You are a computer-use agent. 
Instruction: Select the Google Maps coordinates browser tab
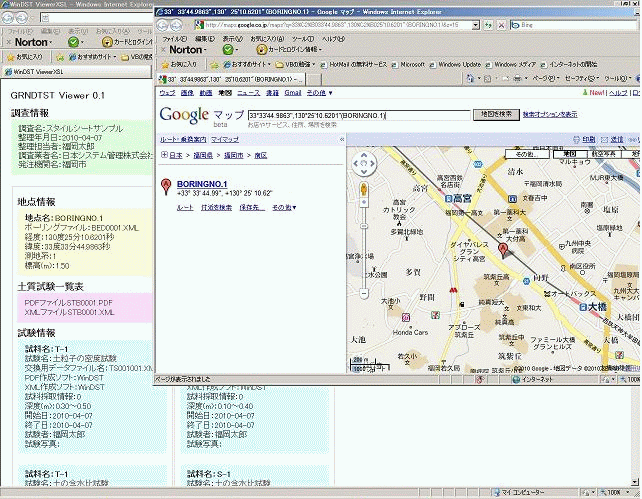coord(231,79)
